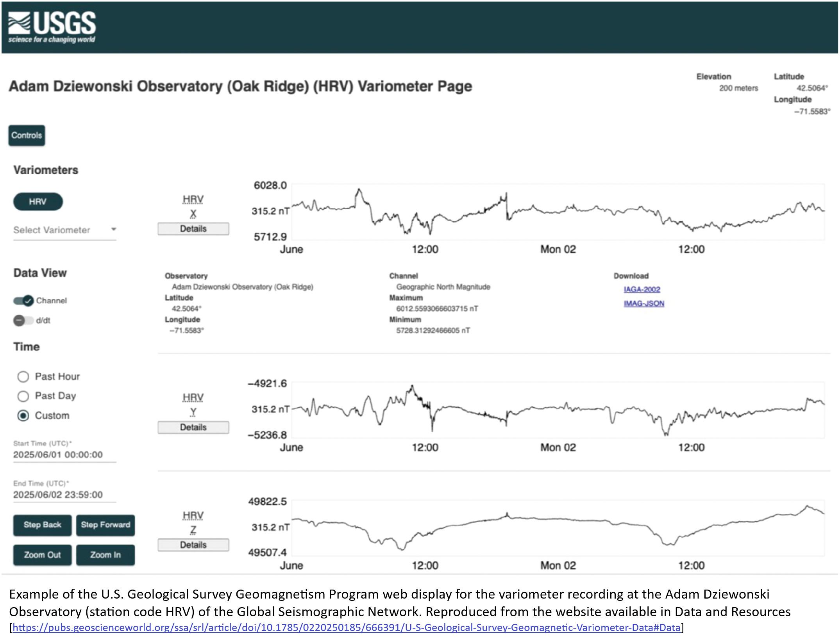This screenshot has width=840, height=638.
Task: Open the IMAG-JSON download link
Action: click(644, 303)
